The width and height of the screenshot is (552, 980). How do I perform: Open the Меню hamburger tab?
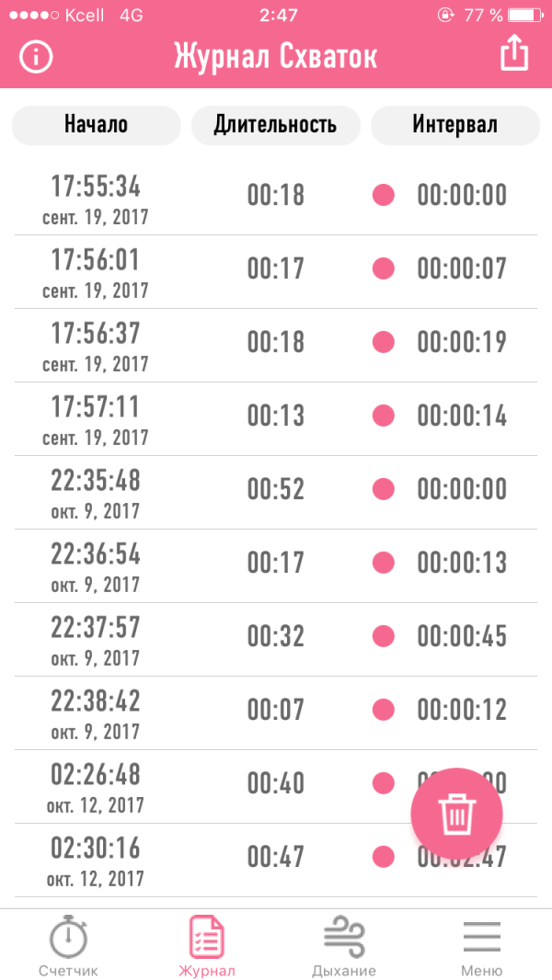pyautogui.click(x=481, y=947)
